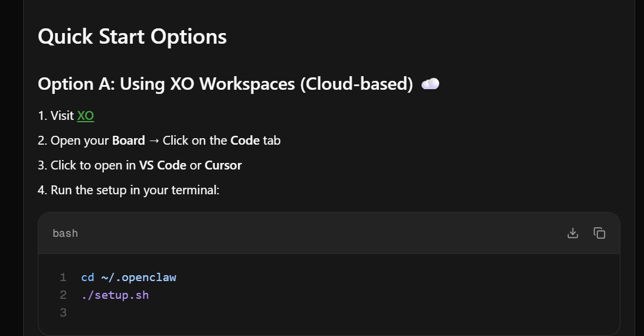Open the green XO link
This screenshot has width=644, height=336.
(86, 116)
